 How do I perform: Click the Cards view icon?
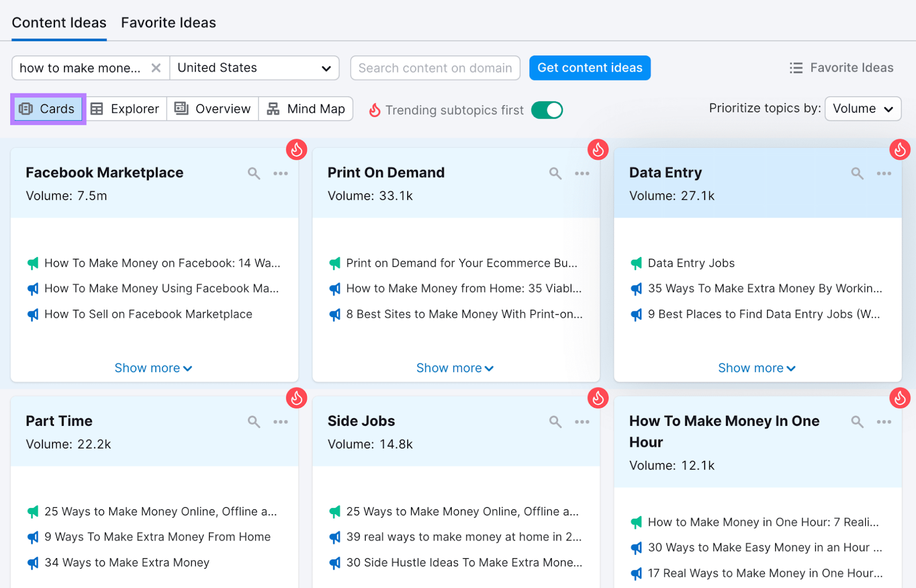[x=47, y=108]
